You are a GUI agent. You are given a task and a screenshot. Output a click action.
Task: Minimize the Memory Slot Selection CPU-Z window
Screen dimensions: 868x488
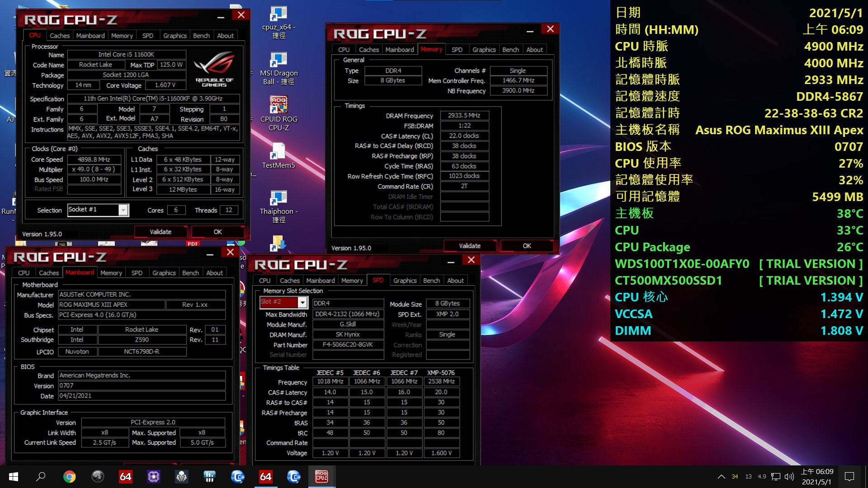451,262
